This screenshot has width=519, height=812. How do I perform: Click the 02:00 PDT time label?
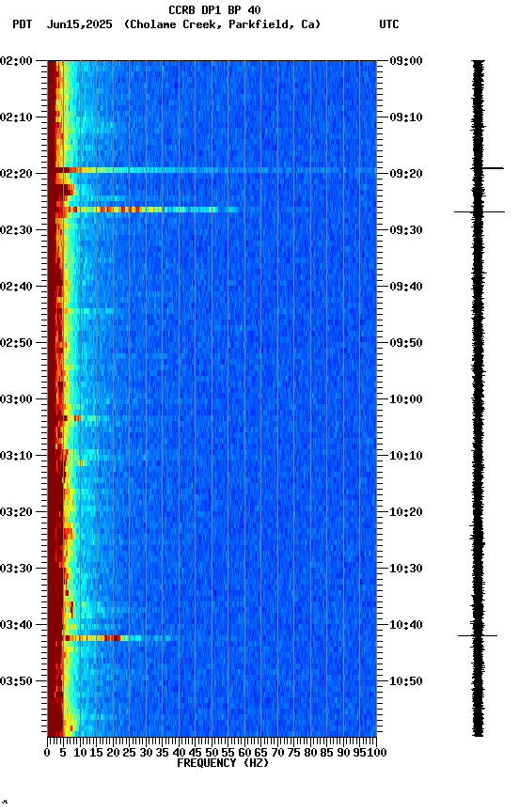pos(16,61)
